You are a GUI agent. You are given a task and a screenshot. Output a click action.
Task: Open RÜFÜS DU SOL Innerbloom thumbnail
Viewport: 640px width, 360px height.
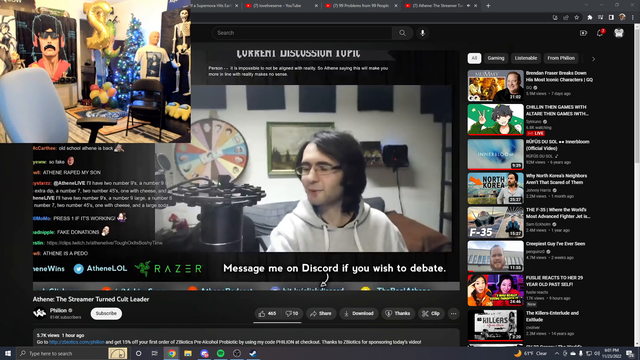(496, 154)
